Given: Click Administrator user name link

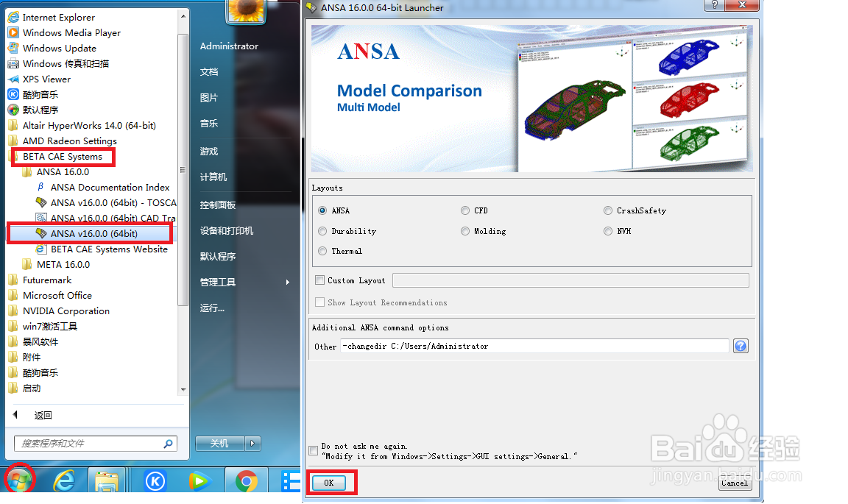Looking at the screenshot, I should [229, 46].
